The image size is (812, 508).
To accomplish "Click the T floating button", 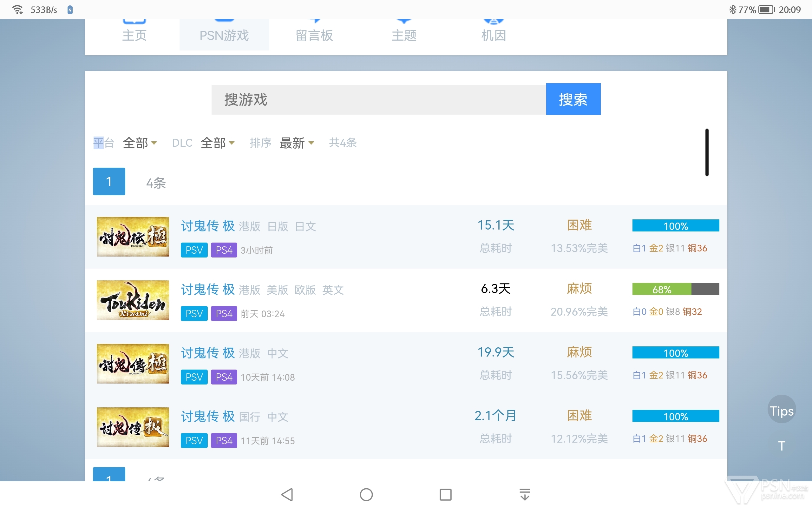I will coord(782,446).
